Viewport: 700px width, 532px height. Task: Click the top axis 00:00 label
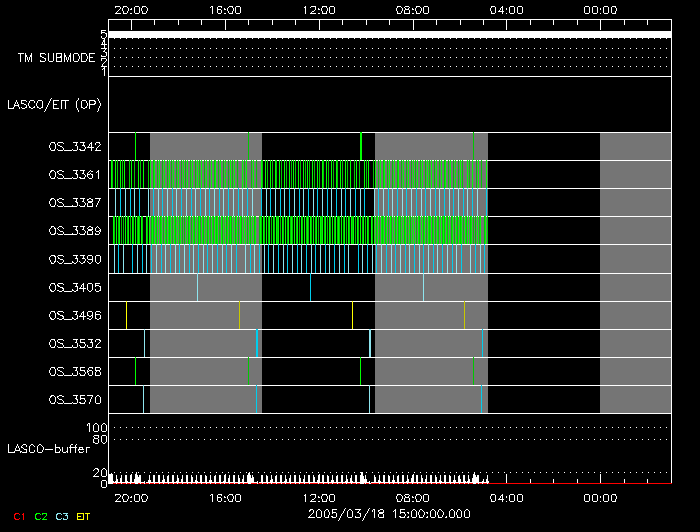click(600, 10)
